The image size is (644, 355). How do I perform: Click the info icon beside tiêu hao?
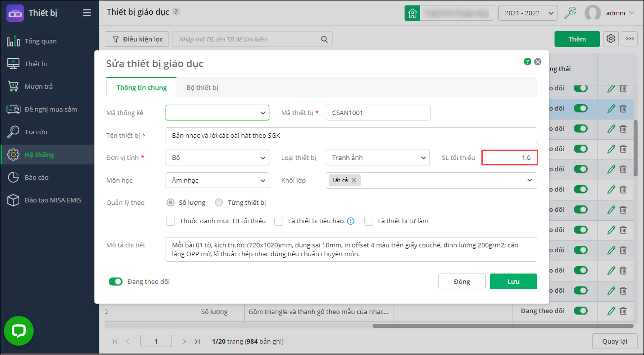coord(351,221)
